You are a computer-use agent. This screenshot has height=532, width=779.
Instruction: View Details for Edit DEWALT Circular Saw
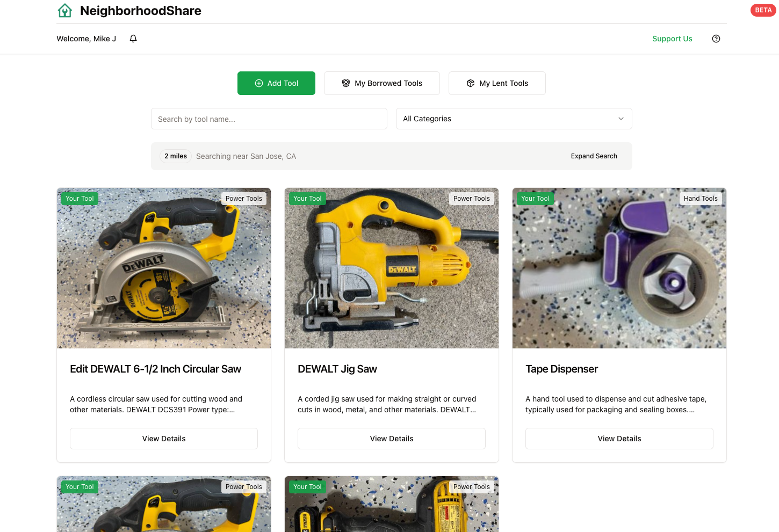pos(164,439)
